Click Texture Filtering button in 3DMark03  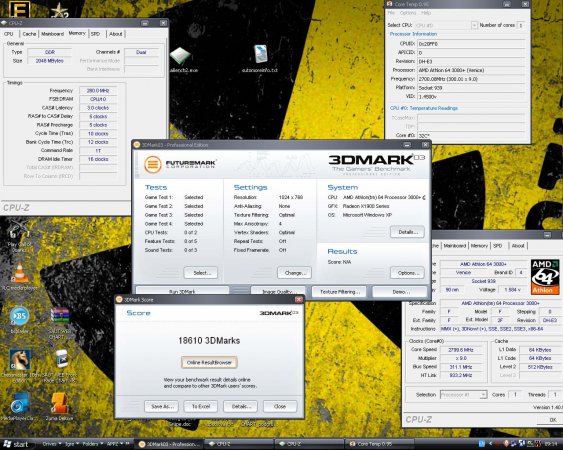coord(339,292)
